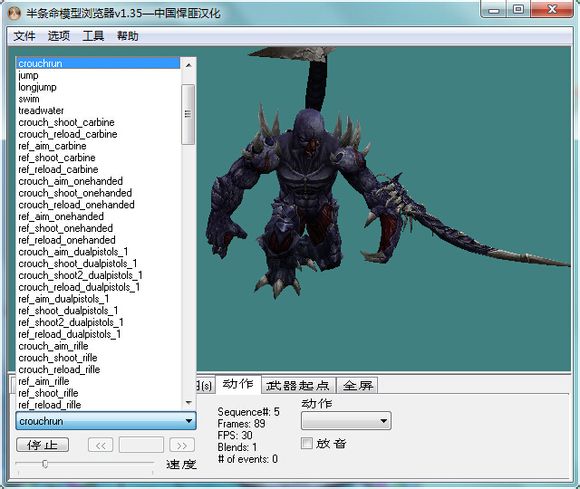Viewport: 580px width, 489px height.
Task: Select ref_reload_rifle in the list
Action: 98,405
